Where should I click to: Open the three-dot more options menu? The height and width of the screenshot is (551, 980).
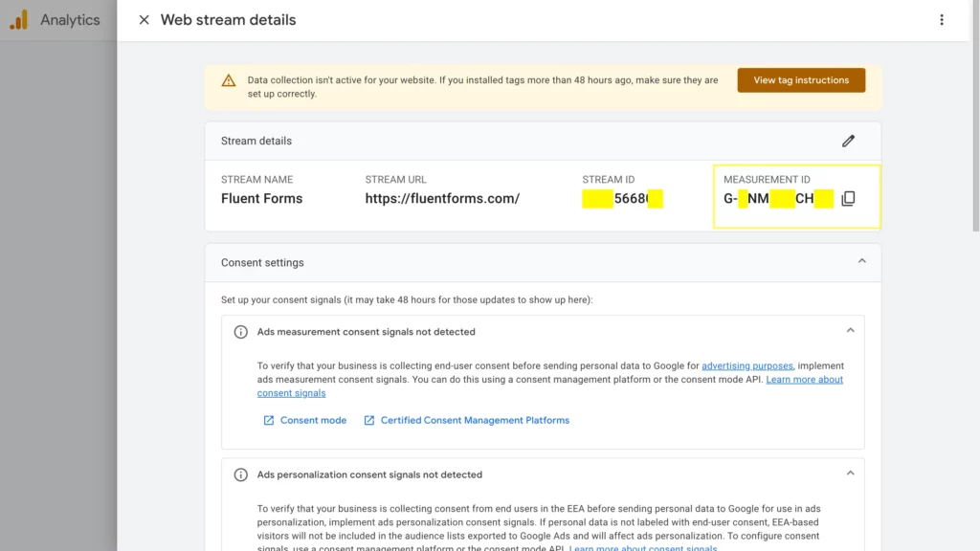tap(942, 20)
